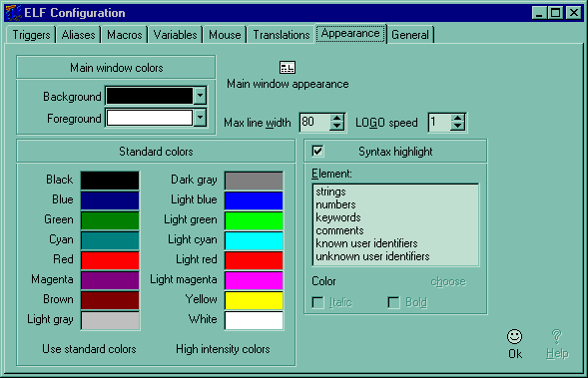Pick the Magenta color swatch
The height and width of the screenshot is (378, 588).
(110, 280)
